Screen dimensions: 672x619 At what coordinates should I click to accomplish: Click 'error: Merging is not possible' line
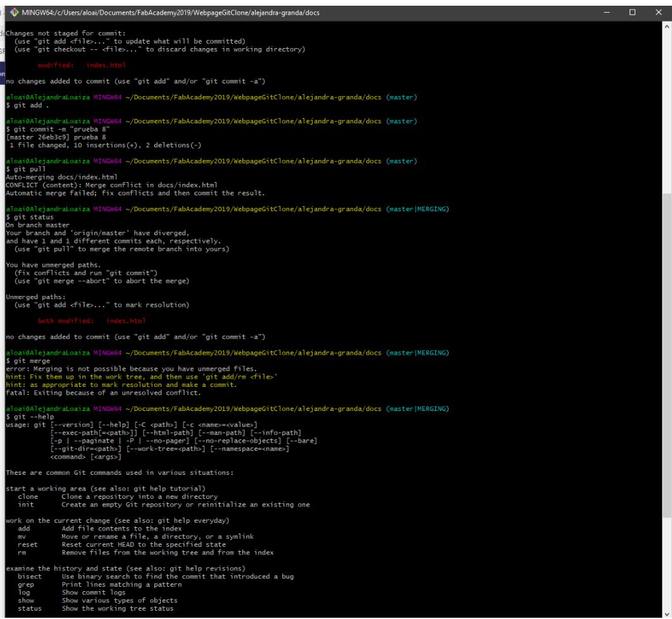pos(131,369)
